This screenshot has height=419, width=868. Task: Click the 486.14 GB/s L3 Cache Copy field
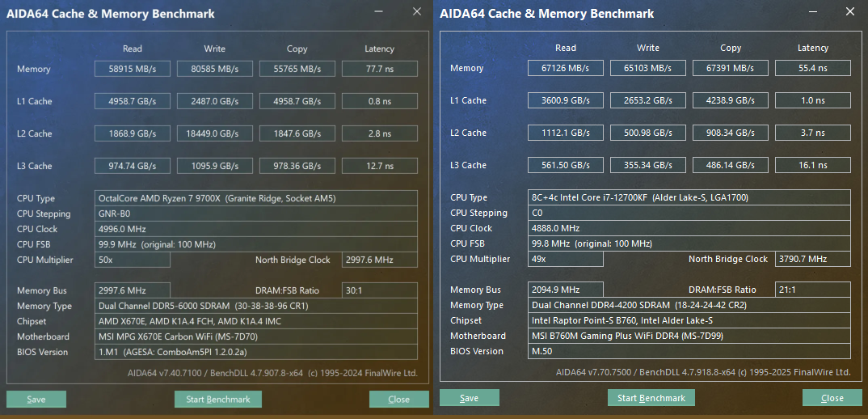(731, 166)
